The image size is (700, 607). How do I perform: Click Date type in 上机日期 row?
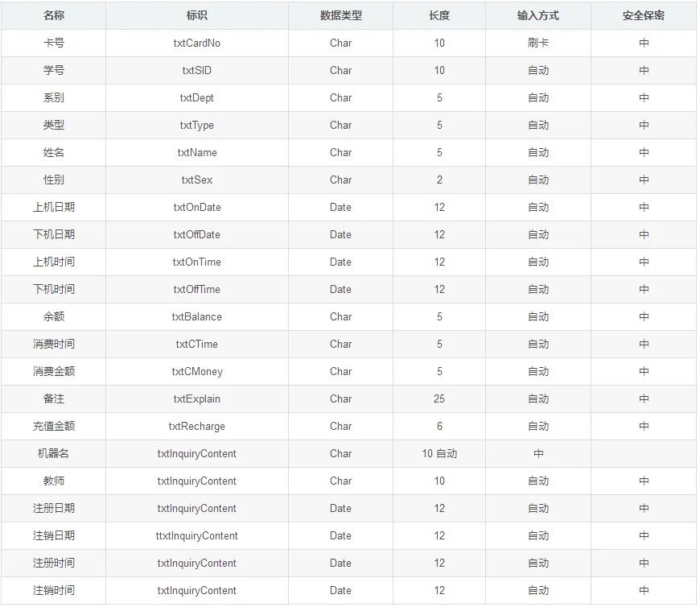(340, 207)
